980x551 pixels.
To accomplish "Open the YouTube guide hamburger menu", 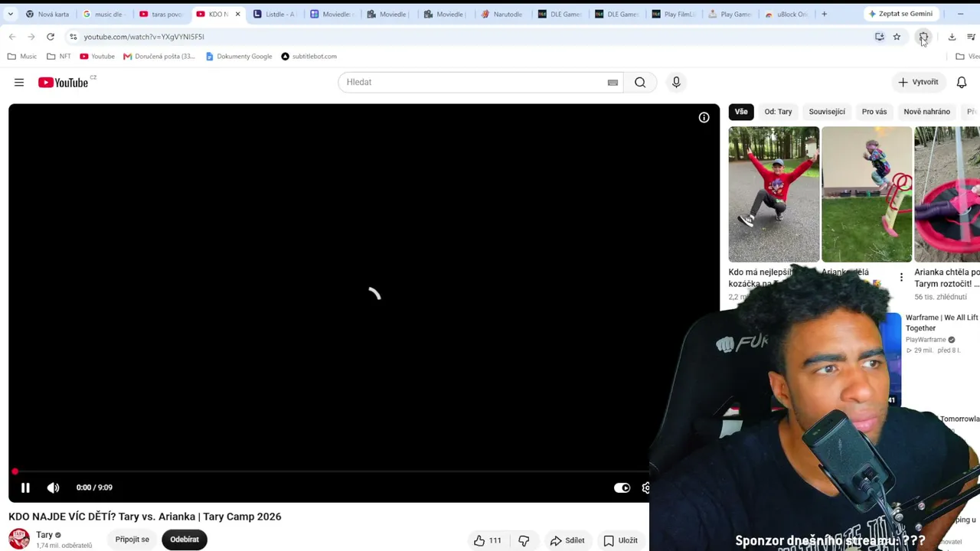I will pos(19,83).
